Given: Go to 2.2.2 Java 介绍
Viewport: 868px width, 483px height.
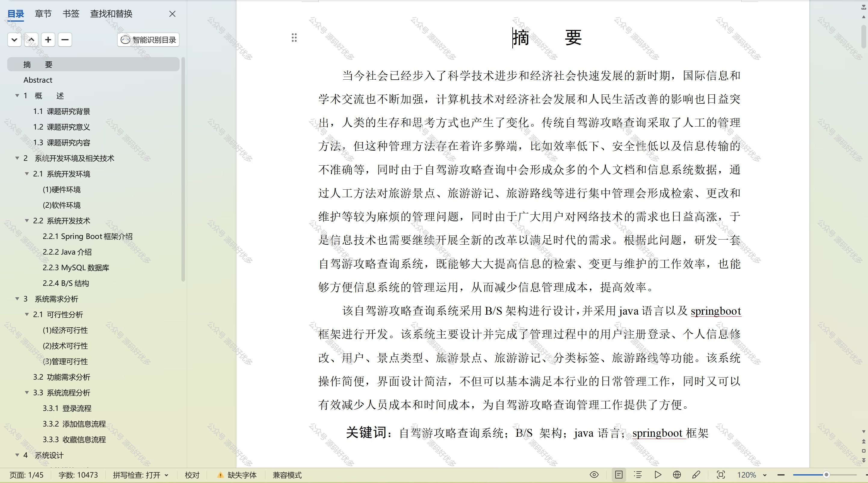Looking at the screenshot, I should point(67,252).
